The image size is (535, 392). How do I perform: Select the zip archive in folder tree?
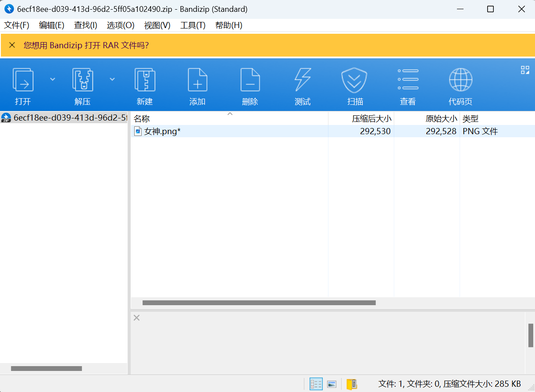[x=64, y=118]
